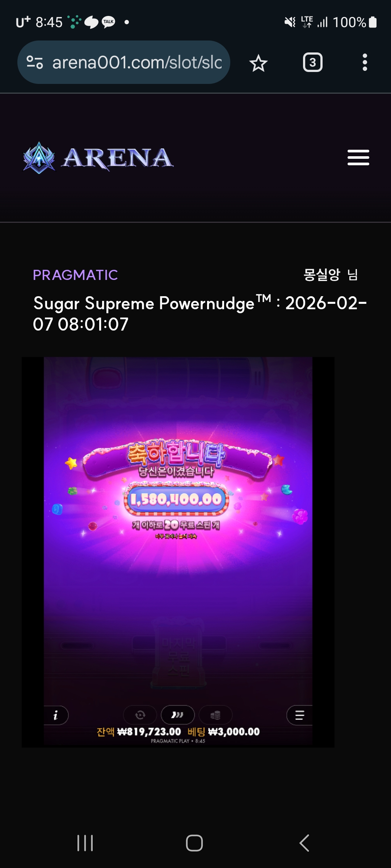Open Chrome three-dot overflow menu
Image resolution: width=391 pixels, height=868 pixels.
click(365, 63)
